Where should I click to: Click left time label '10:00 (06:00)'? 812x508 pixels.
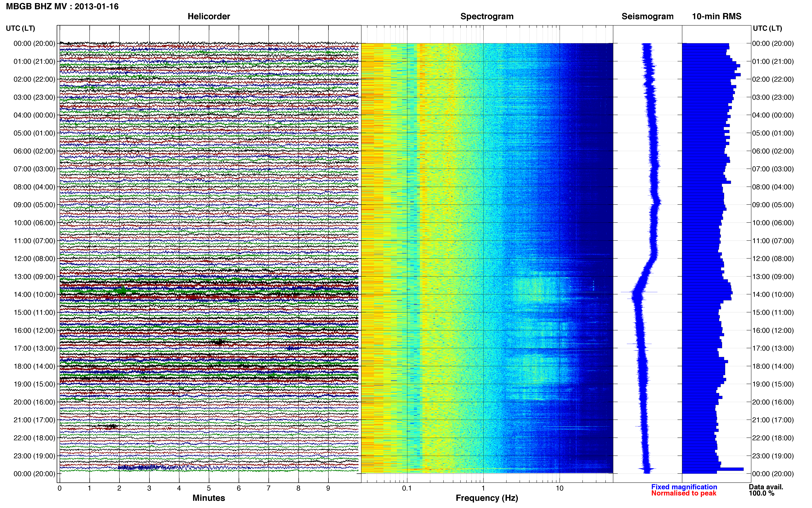pyautogui.click(x=34, y=223)
